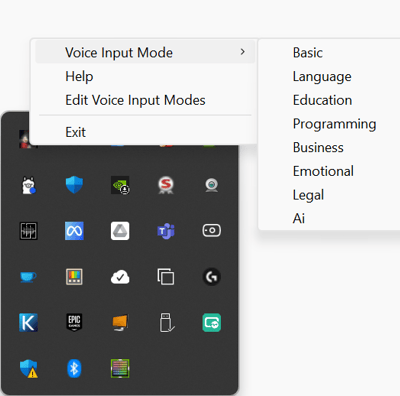Switch to the Business voice input mode

(318, 148)
